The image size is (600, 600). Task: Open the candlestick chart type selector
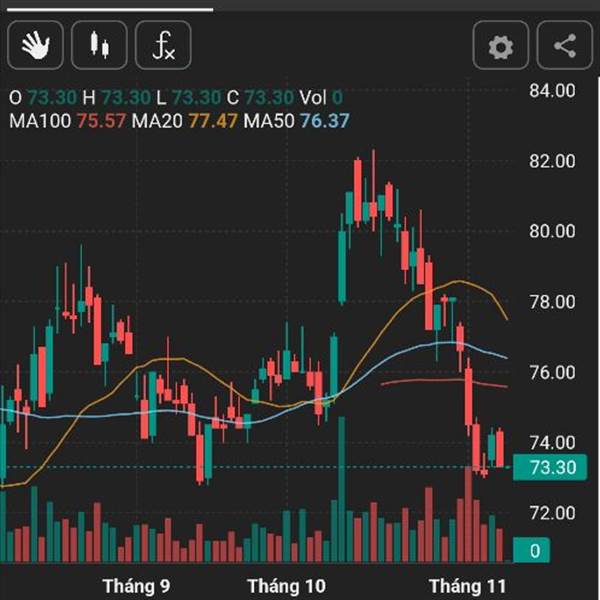click(99, 45)
